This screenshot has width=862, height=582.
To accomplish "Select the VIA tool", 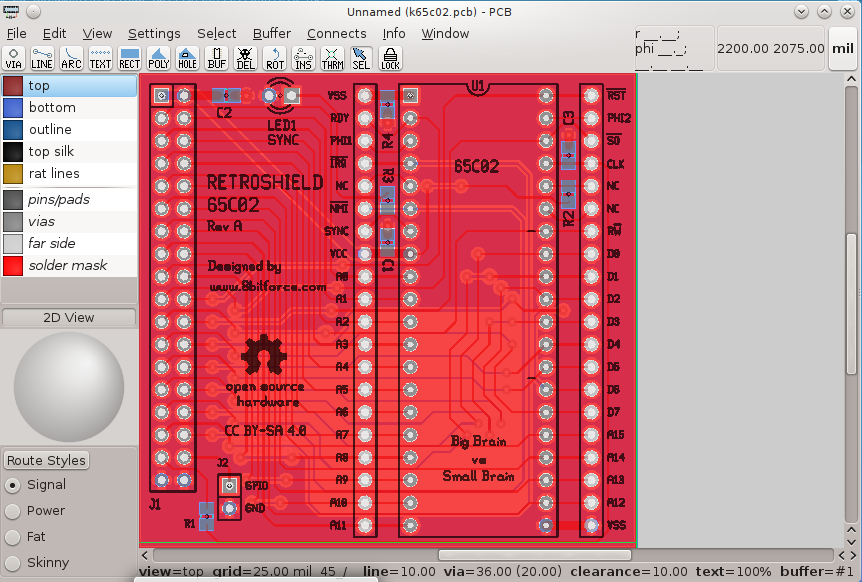I will point(13,58).
